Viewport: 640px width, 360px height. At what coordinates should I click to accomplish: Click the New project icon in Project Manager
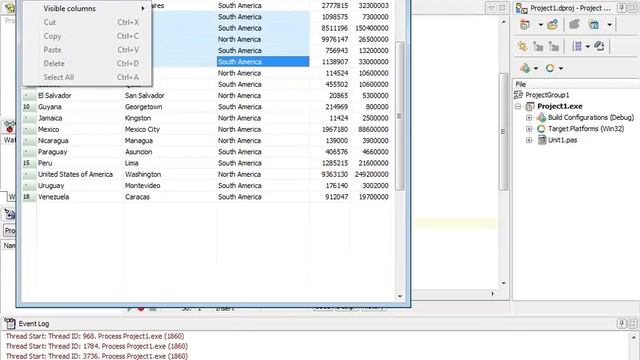pyautogui.click(x=553, y=24)
